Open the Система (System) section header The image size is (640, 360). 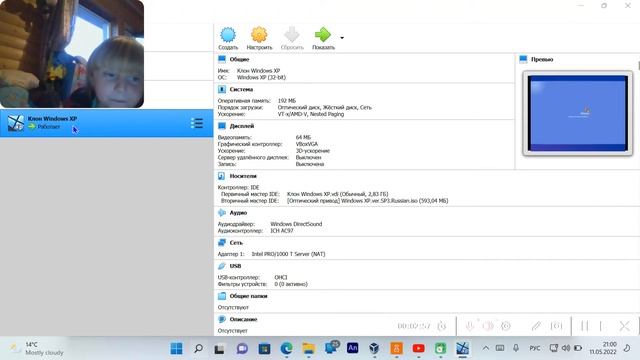[241, 89]
